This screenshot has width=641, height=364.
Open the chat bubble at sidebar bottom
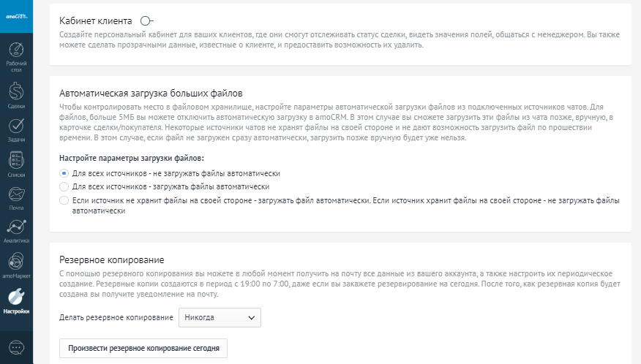click(x=16, y=347)
